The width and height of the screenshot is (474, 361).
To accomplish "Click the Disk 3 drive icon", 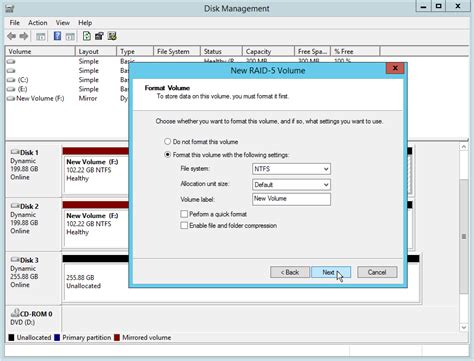I will pos(15,259).
